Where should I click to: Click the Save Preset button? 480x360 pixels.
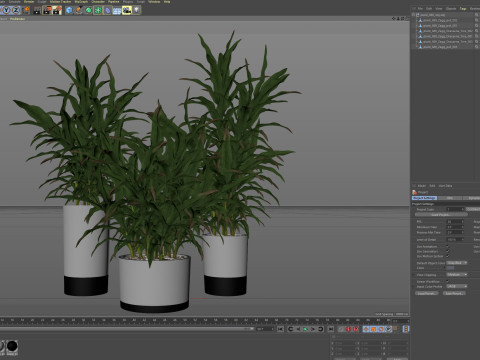pos(454,293)
